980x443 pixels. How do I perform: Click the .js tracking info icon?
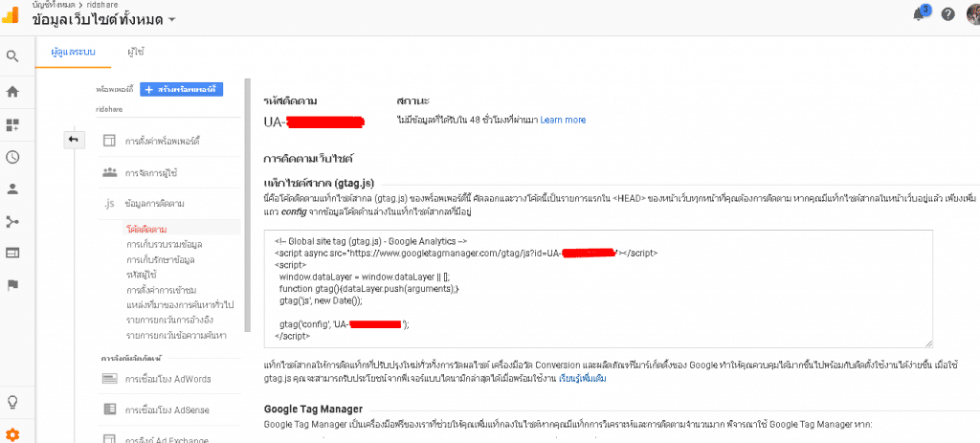(x=109, y=204)
